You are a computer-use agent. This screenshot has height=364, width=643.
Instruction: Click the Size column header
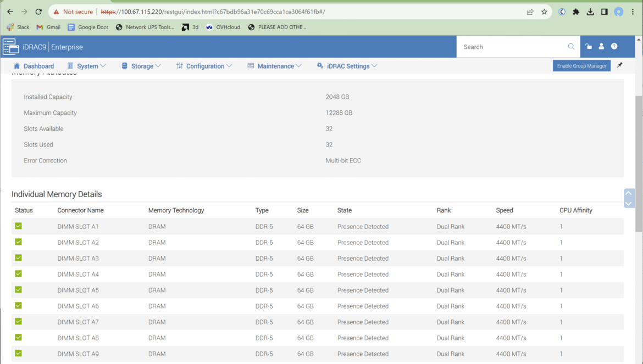pos(303,210)
